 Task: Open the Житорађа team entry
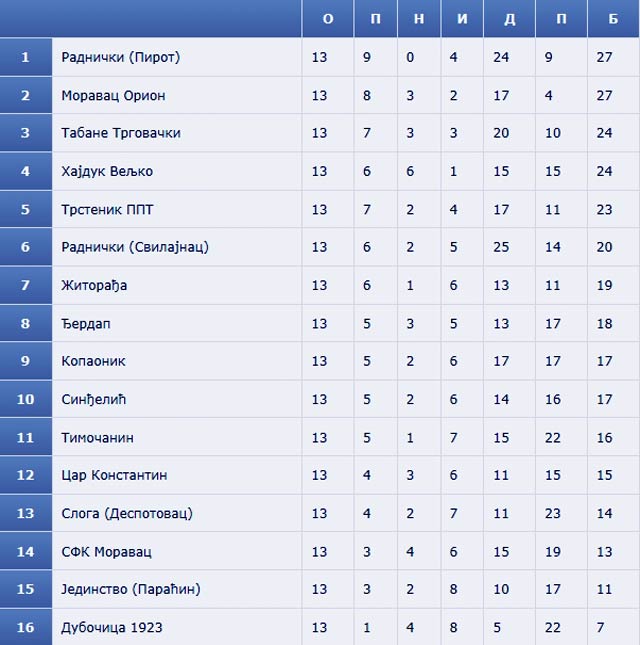click(94, 285)
